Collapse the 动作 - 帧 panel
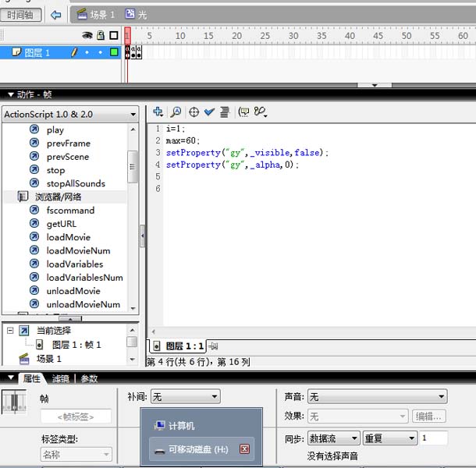This screenshot has height=468, width=476. (11, 94)
